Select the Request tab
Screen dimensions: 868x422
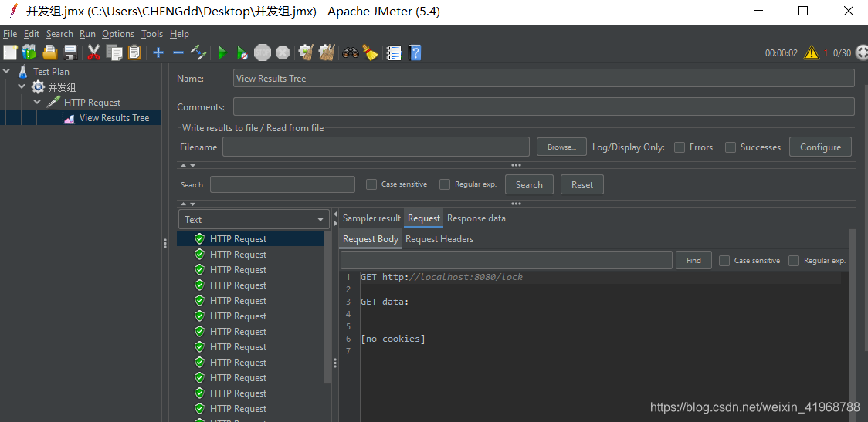pyautogui.click(x=423, y=218)
